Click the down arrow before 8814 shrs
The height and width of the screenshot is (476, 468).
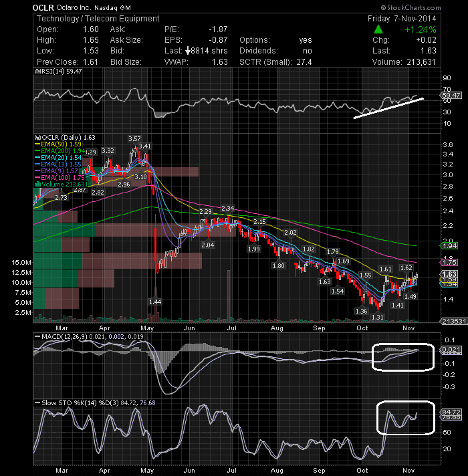(188, 51)
